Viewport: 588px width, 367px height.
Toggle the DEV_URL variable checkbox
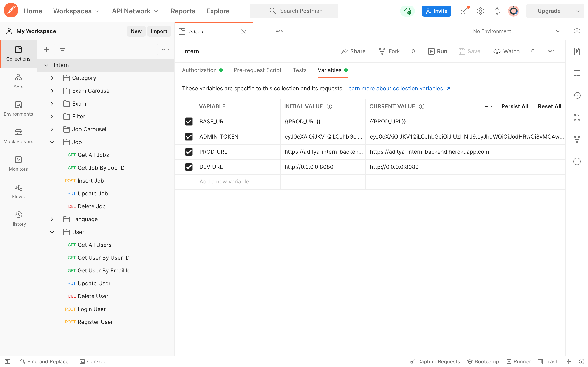coord(189,167)
